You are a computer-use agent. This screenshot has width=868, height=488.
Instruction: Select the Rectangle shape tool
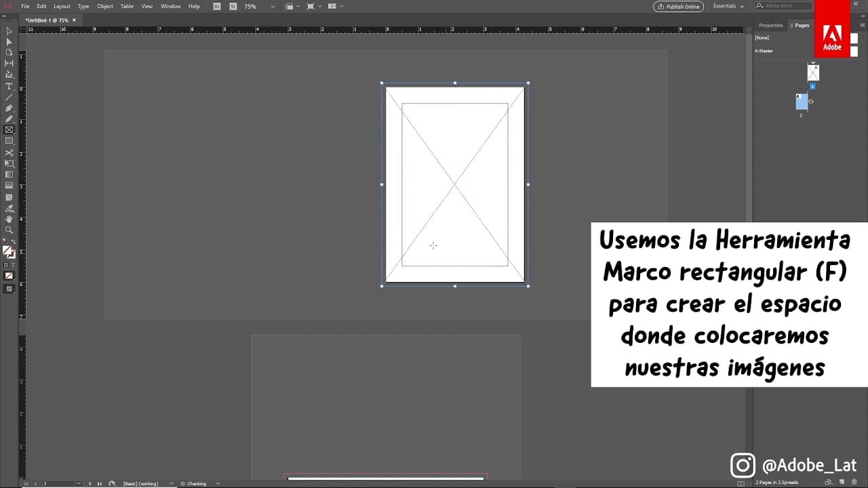9,141
